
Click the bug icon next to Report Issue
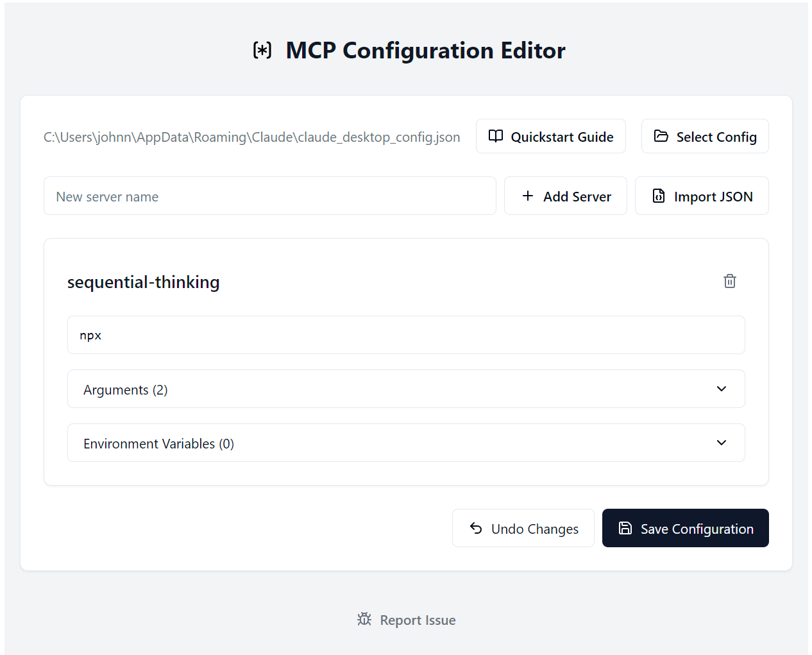click(364, 619)
